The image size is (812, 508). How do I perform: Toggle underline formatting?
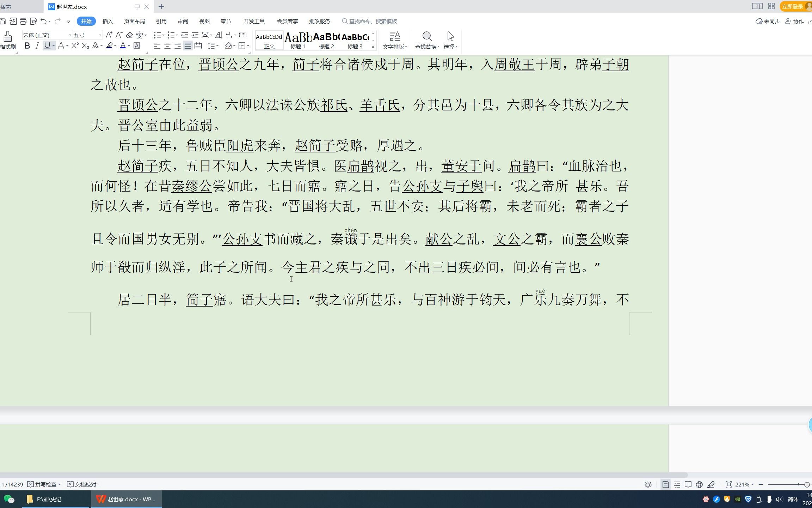tap(47, 46)
